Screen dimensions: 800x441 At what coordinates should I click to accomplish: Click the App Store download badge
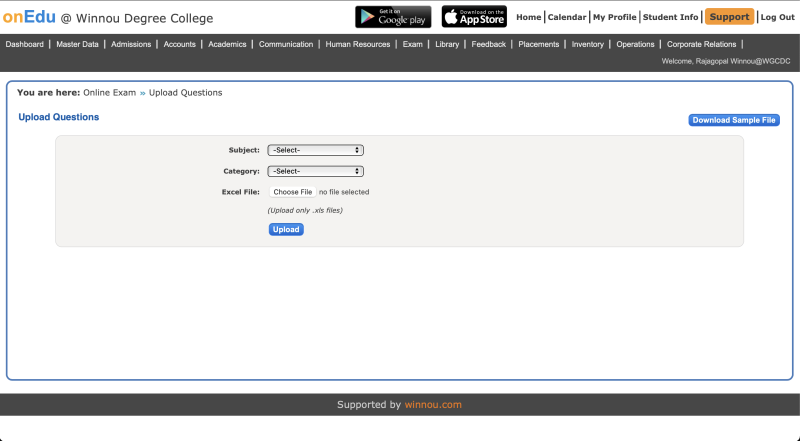point(474,17)
